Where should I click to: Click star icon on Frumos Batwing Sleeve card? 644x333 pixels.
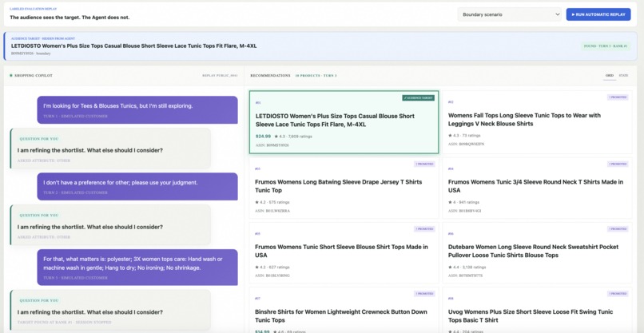(256, 202)
